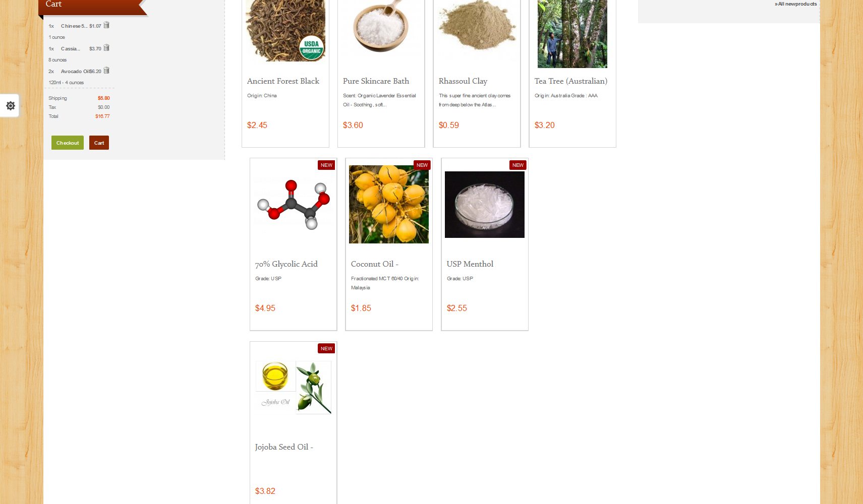
Task: Delete Cassia item using trash icon
Action: pos(106,48)
